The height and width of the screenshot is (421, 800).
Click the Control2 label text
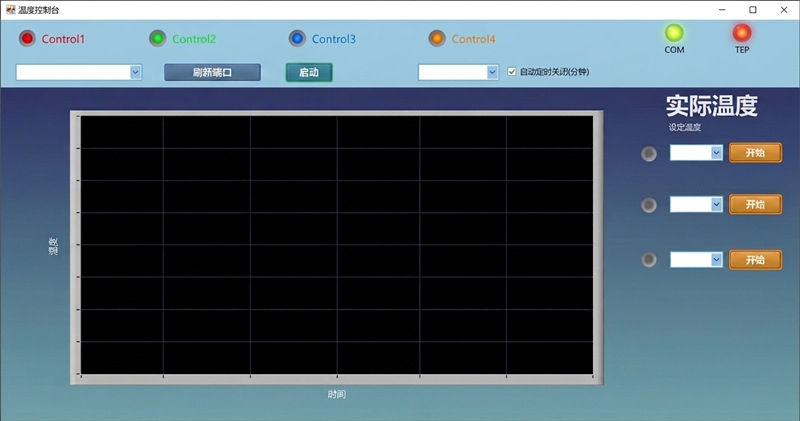coord(194,39)
